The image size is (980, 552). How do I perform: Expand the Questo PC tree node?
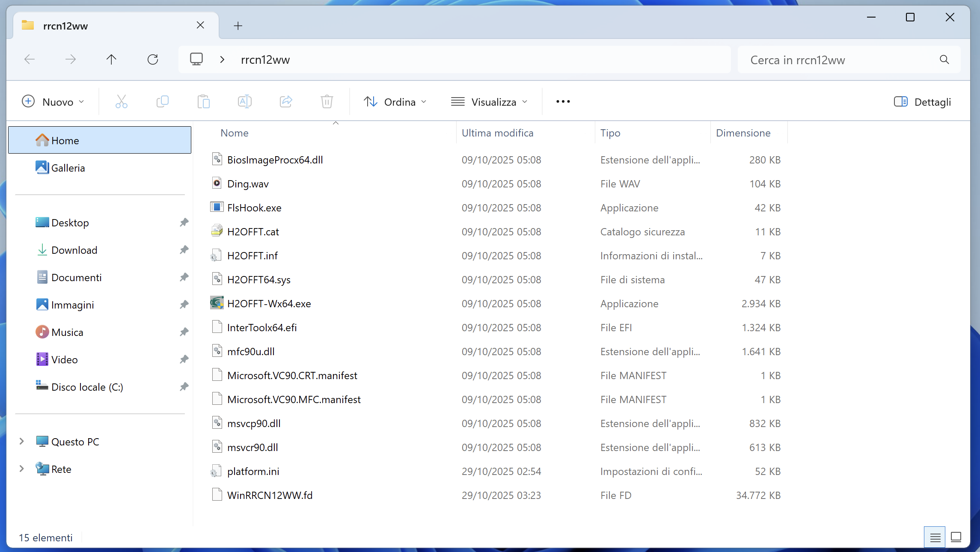pyautogui.click(x=21, y=441)
